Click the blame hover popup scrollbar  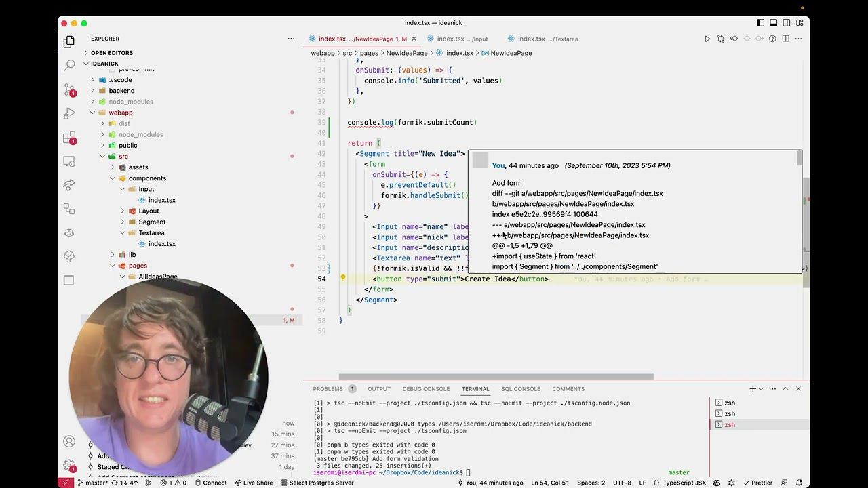(x=800, y=158)
